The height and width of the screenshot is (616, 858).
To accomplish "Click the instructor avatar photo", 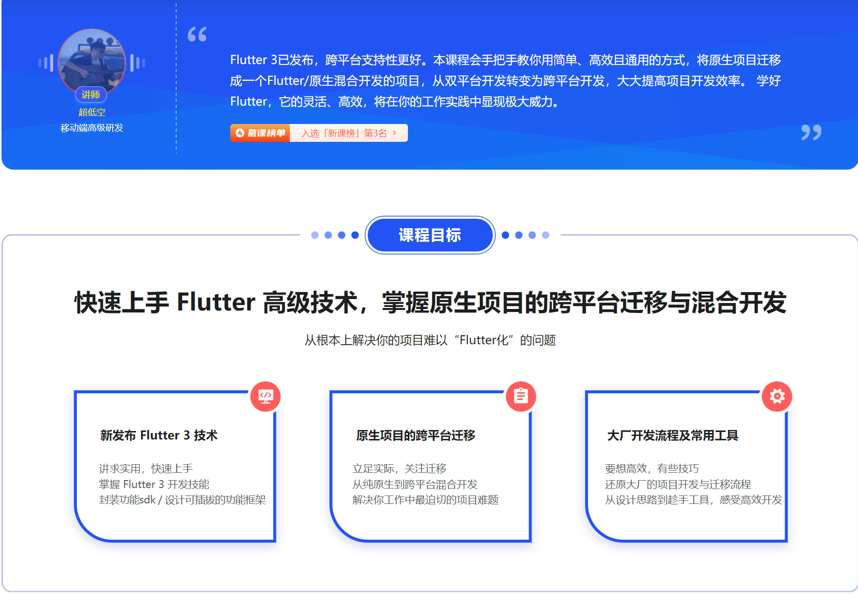I will pyautogui.click(x=92, y=62).
